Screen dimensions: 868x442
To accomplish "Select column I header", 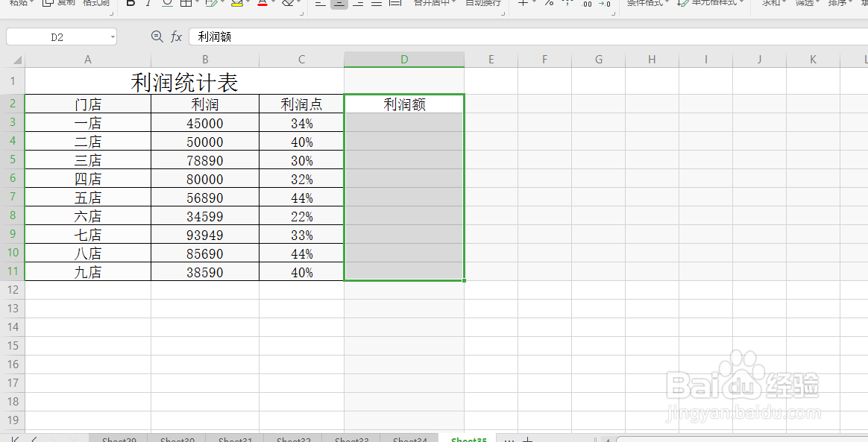I will [x=705, y=59].
